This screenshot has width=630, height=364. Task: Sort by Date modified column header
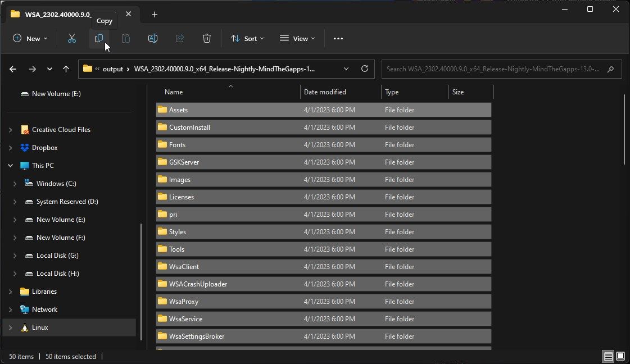coord(325,92)
